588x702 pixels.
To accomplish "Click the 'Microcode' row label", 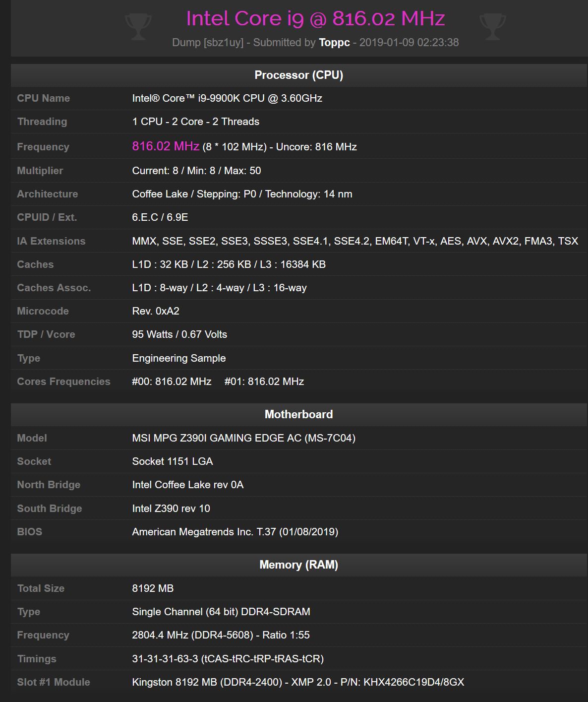I will (43, 311).
